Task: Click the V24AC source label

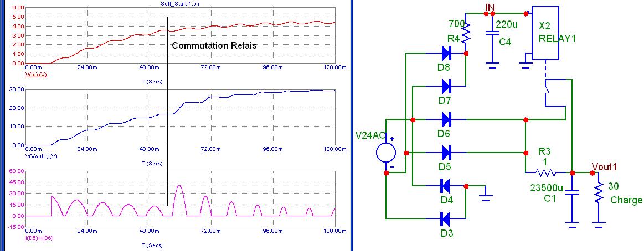Action: (x=372, y=136)
